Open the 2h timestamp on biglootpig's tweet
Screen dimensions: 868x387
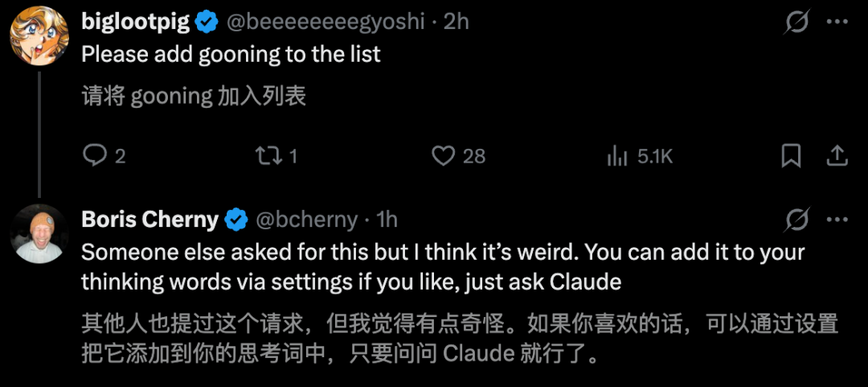pyautogui.click(x=457, y=23)
